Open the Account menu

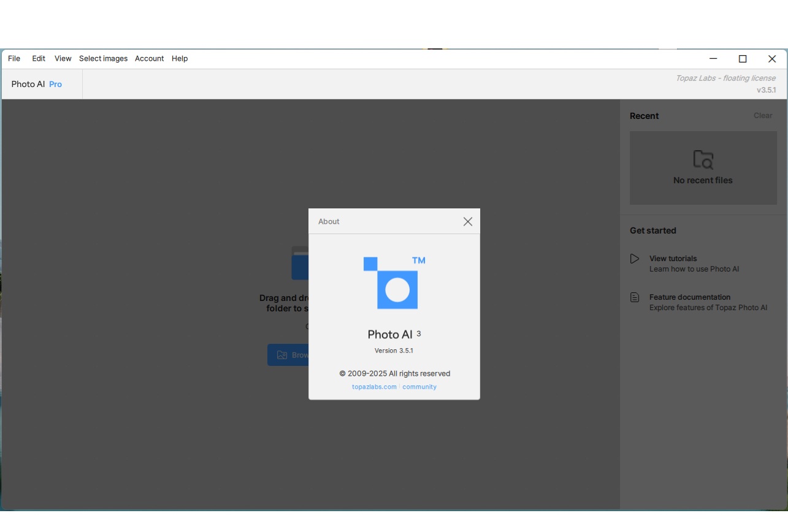coord(149,59)
